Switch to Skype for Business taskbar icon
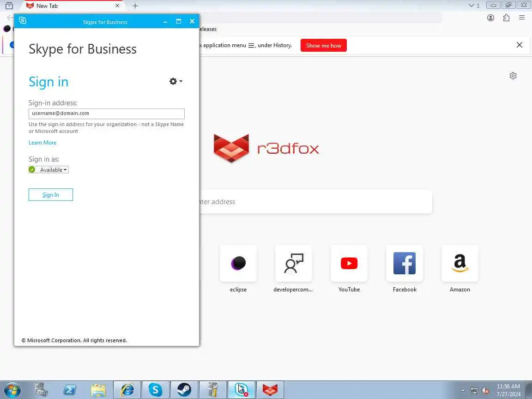532x399 pixels. point(241,390)
